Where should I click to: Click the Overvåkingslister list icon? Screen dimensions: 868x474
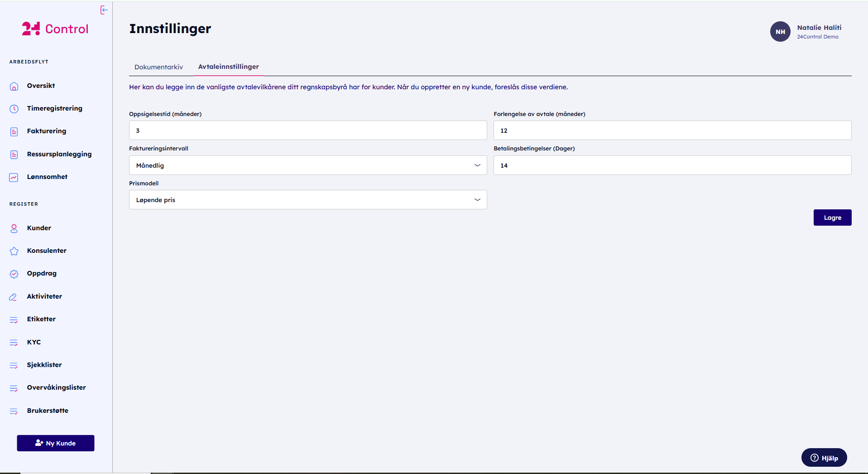click(x=14, y=388)
